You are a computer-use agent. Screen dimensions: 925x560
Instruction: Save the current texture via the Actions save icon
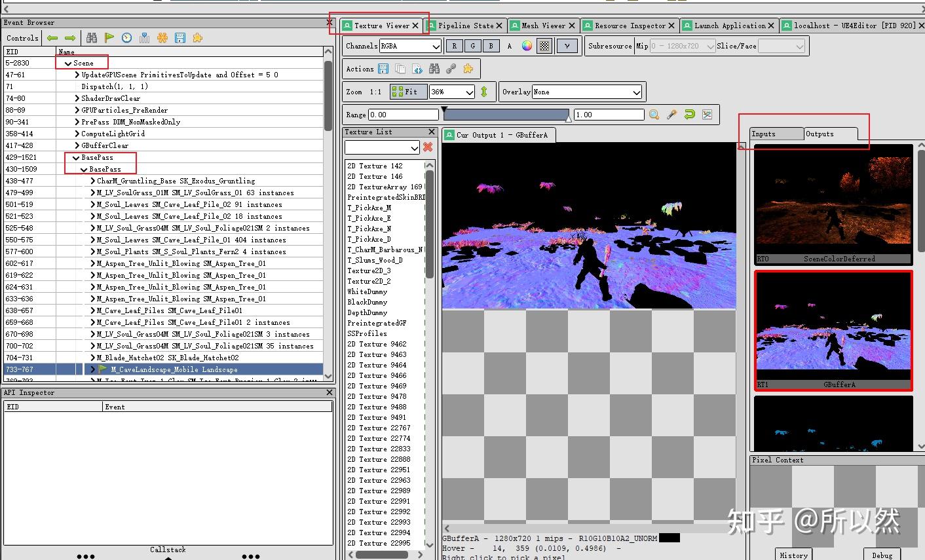(384, 68)
